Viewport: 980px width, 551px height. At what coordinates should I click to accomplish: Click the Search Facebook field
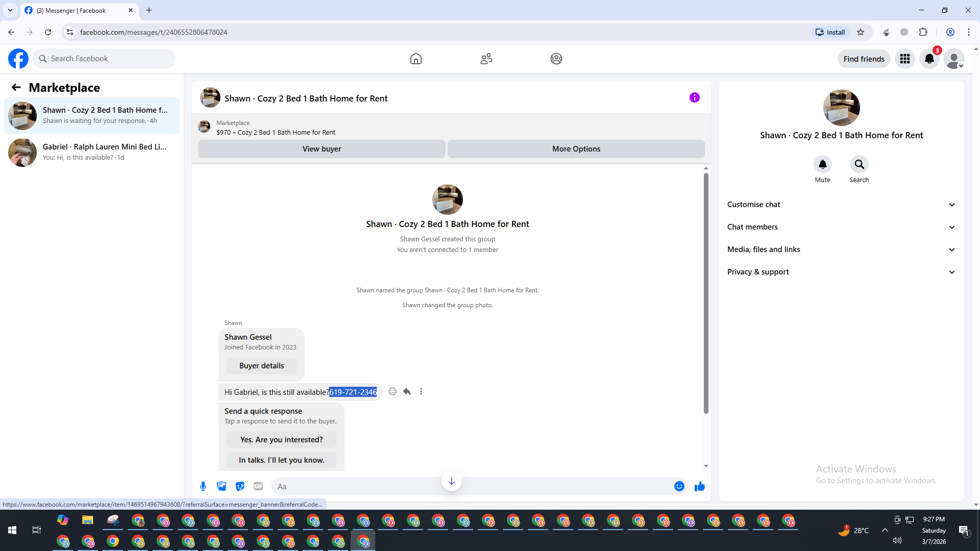coord(104,59)
